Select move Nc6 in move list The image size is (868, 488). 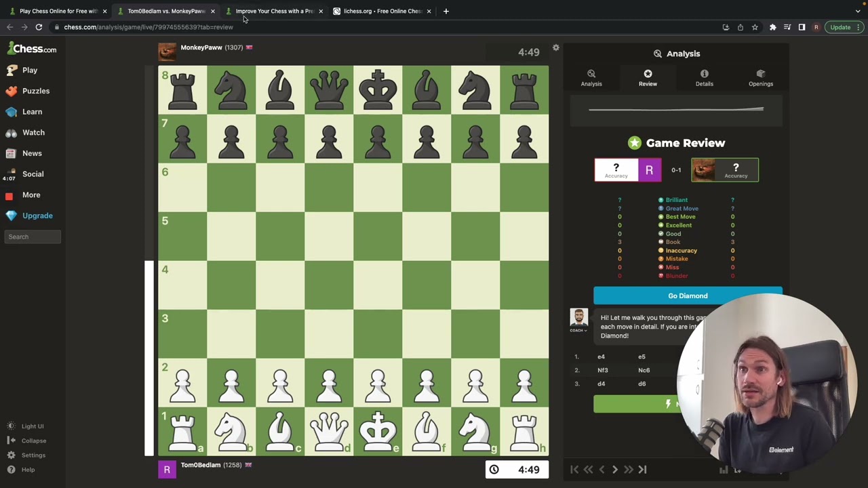point(644,370)
